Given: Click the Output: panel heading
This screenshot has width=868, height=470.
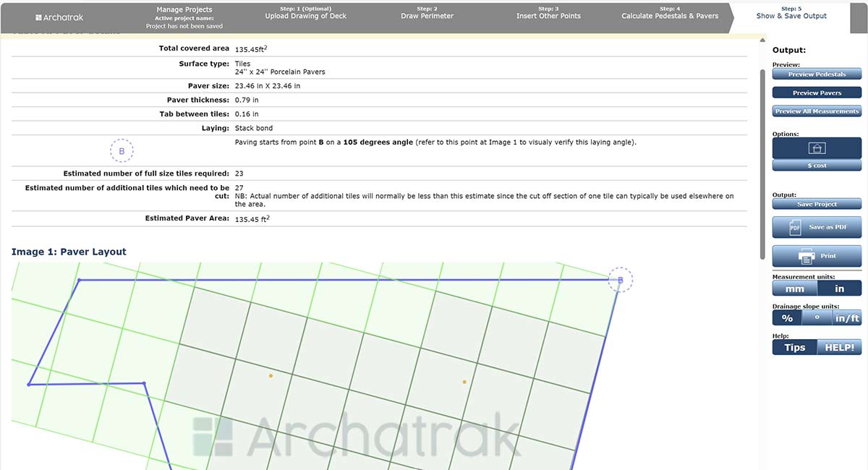Looking at the screenshot, I should coord(789,50).
